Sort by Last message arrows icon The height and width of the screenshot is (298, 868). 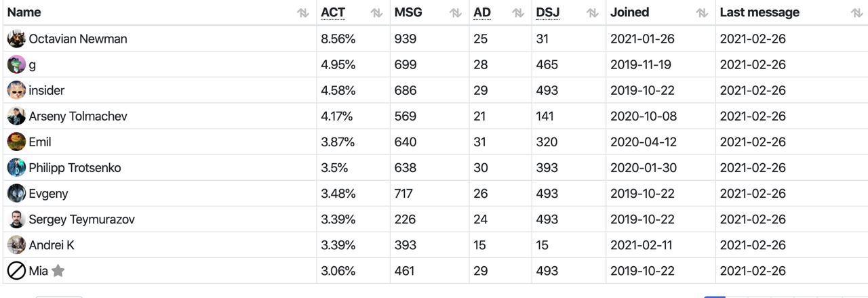(x=856, y=13)
